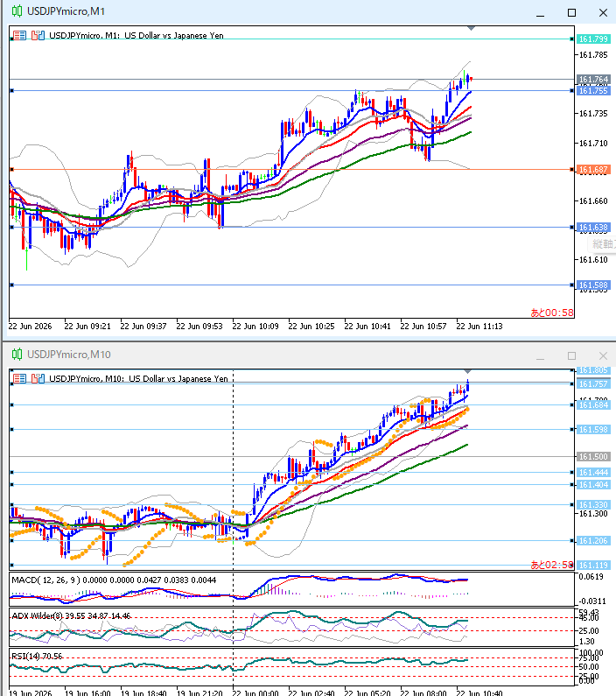
Task: Maximize the USDJPYmicro,M1 window
Action: click(571, 12)
